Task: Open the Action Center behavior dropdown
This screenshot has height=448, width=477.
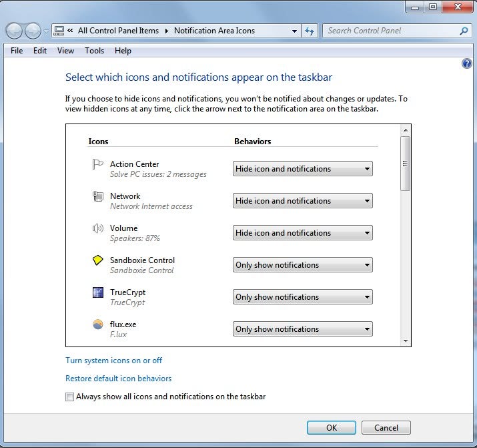Action: coord(303,169)
